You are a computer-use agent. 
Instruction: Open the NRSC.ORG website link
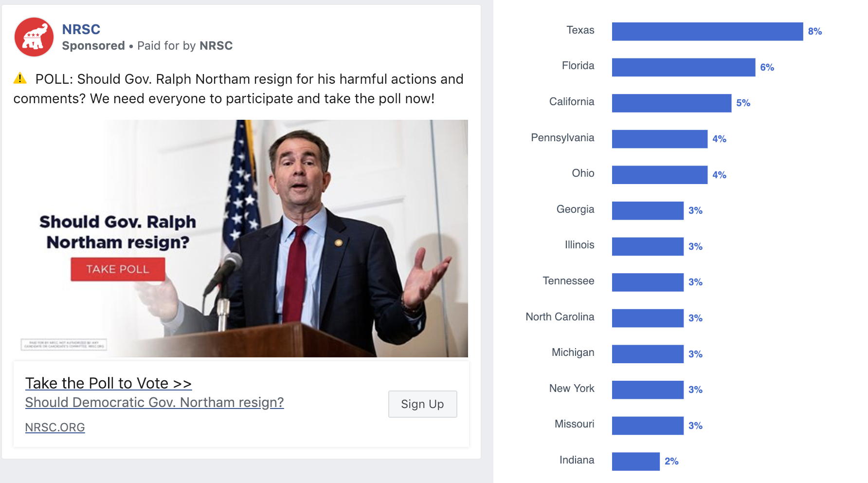(x=55, y=427)
